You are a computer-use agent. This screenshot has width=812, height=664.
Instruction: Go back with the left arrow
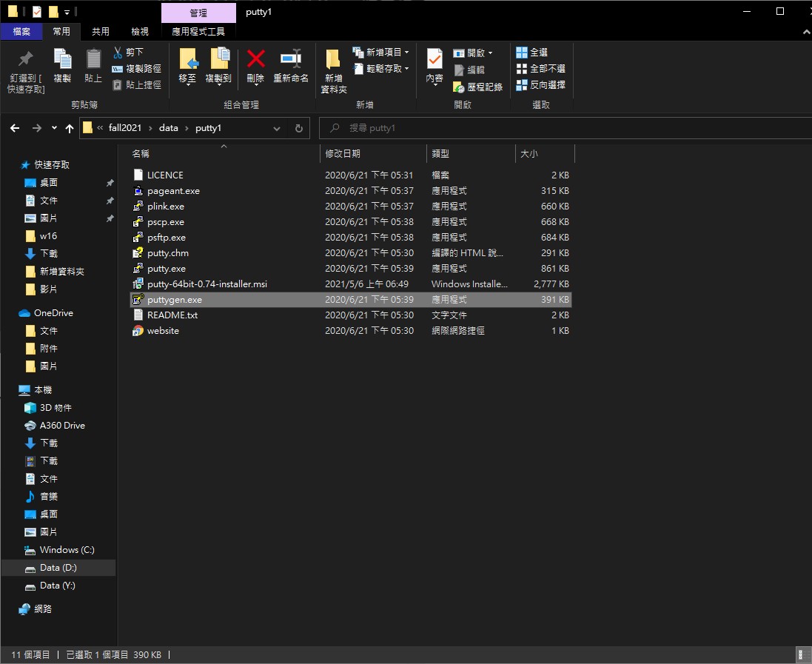point(15,128)
